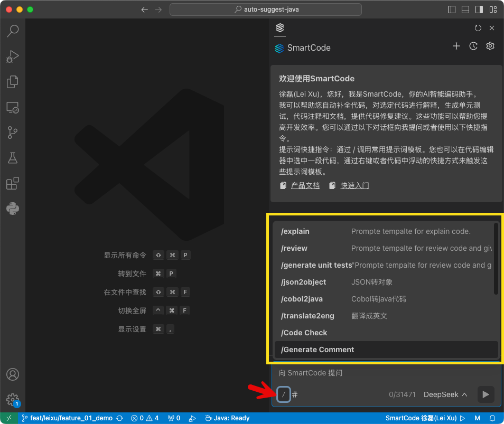Screen dimensions: 504x424
Task: Open the Source Control view
Action: 13,133
